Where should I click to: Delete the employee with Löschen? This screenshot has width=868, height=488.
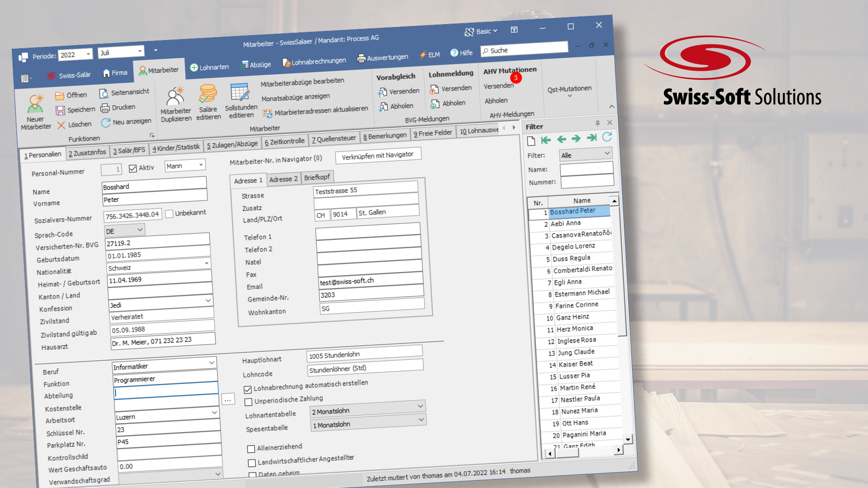pos(61,125)
